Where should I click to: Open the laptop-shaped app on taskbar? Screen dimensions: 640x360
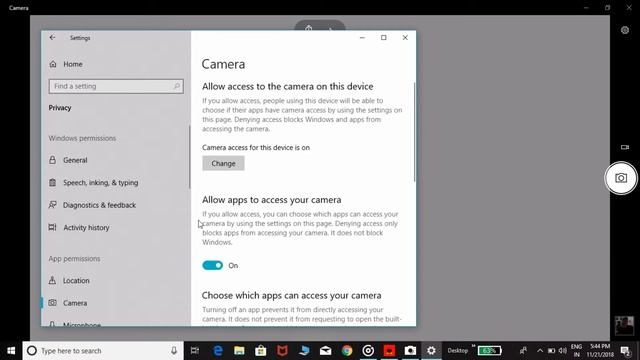[304, 351]
